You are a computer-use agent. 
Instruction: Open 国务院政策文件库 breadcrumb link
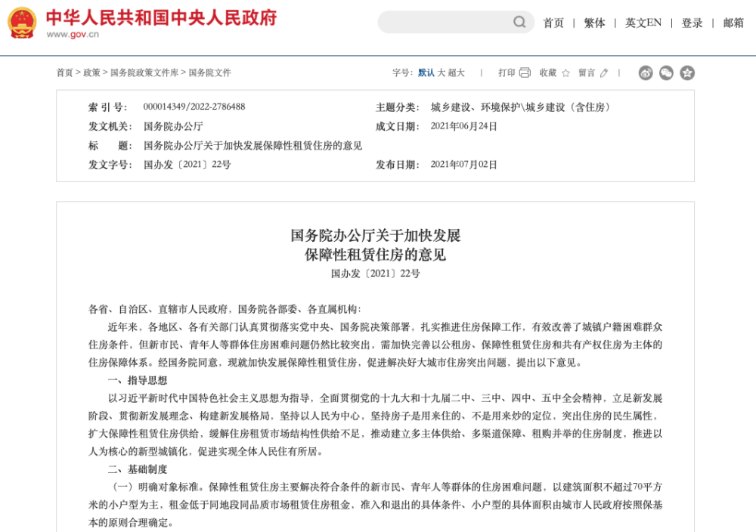144,73
